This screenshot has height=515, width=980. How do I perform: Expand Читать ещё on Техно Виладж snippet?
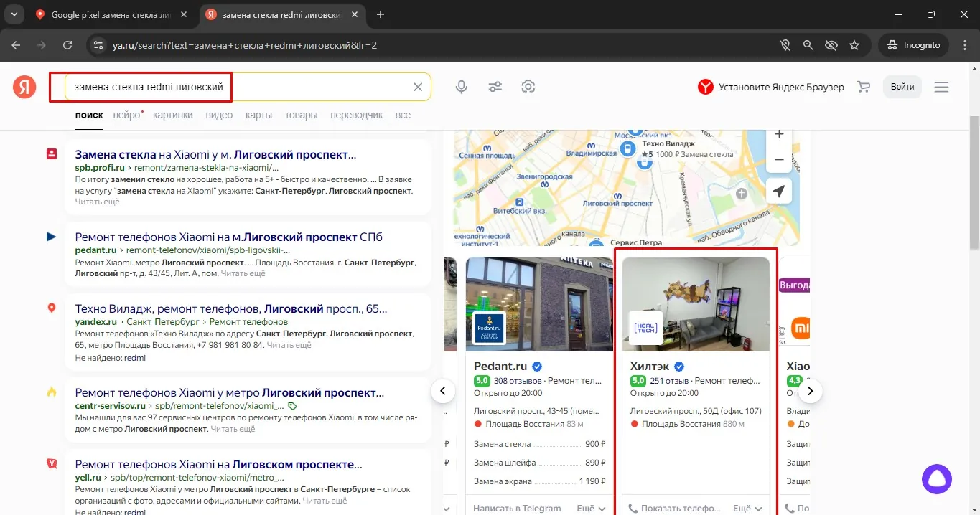[x=289, y=345]
